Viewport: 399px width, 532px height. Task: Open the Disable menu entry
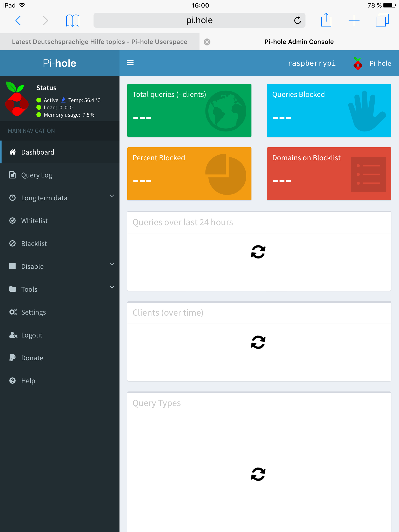pos(60,267)
